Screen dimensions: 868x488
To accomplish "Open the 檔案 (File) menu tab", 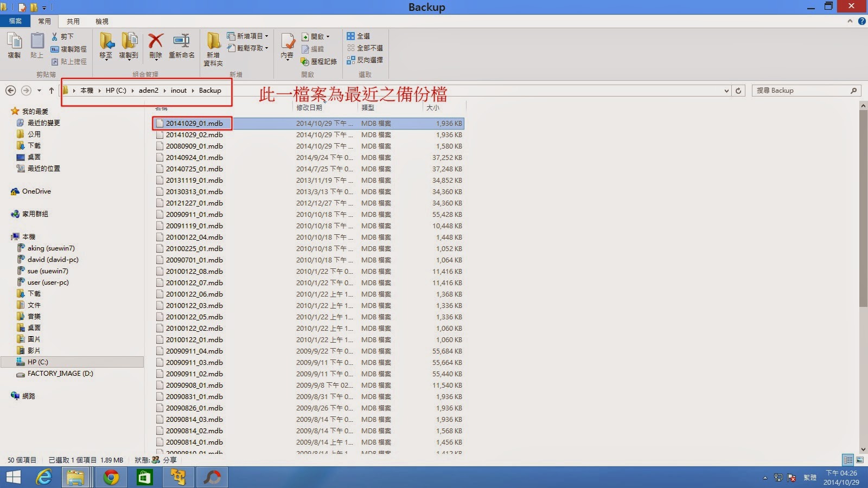I will click(15, 21).
